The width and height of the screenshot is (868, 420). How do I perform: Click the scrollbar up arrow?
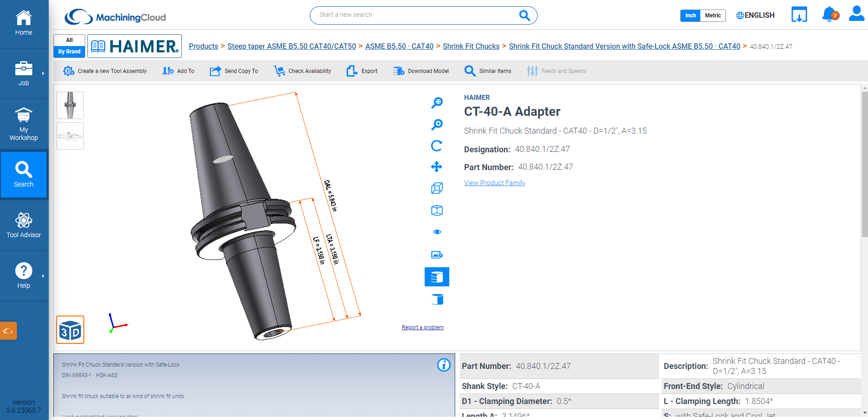(864, 88)
